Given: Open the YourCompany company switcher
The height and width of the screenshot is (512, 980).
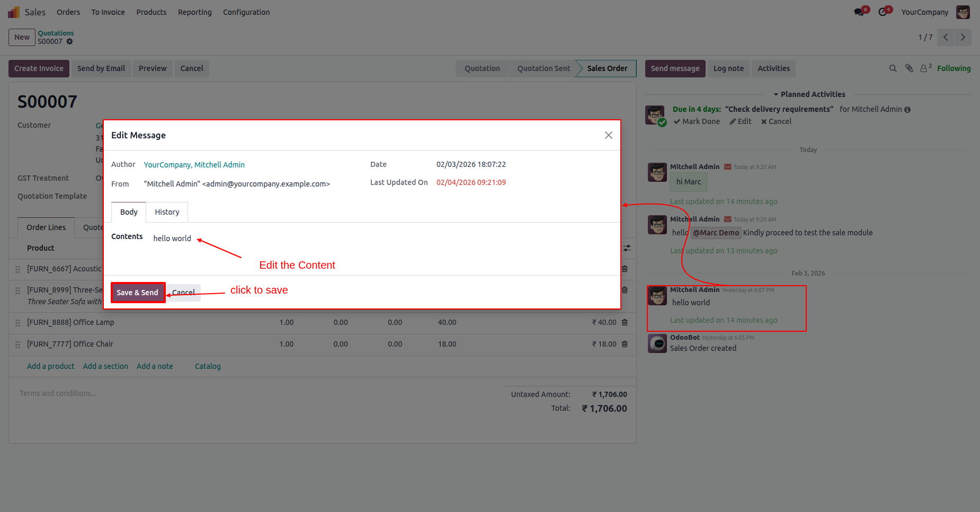Looking at the screenshot, I should point(924,12).
